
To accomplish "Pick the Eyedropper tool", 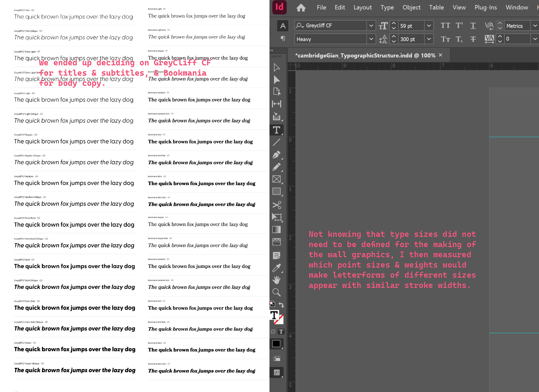I will pyautogui.click(x=277, y=268).
